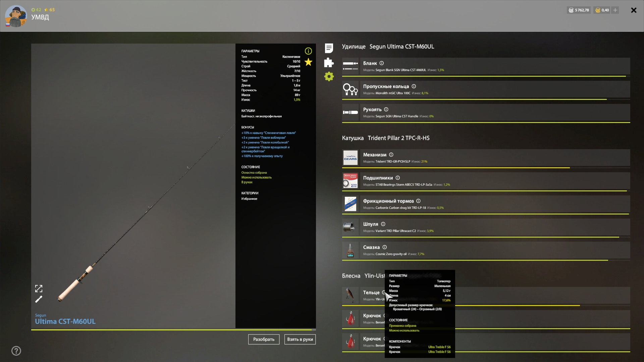This screenshot has height=362, width=644.
Task: Close the rod details window
Action: click(x=634, y=10)
